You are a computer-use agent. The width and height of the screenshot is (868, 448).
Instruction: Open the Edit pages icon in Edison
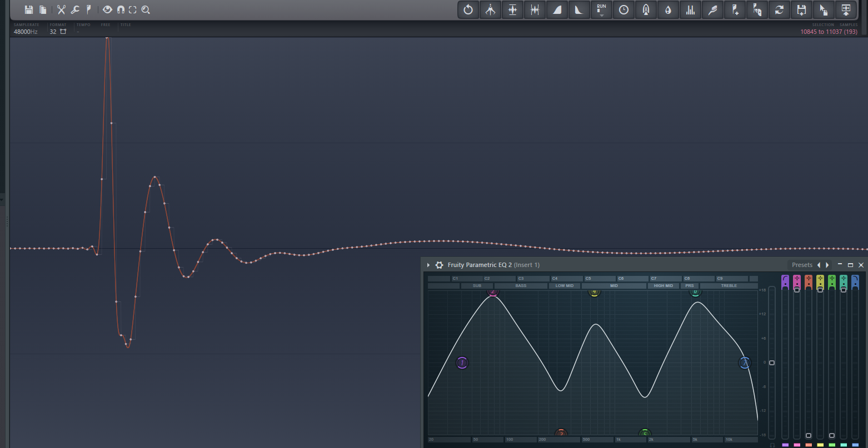pos(43,10)
